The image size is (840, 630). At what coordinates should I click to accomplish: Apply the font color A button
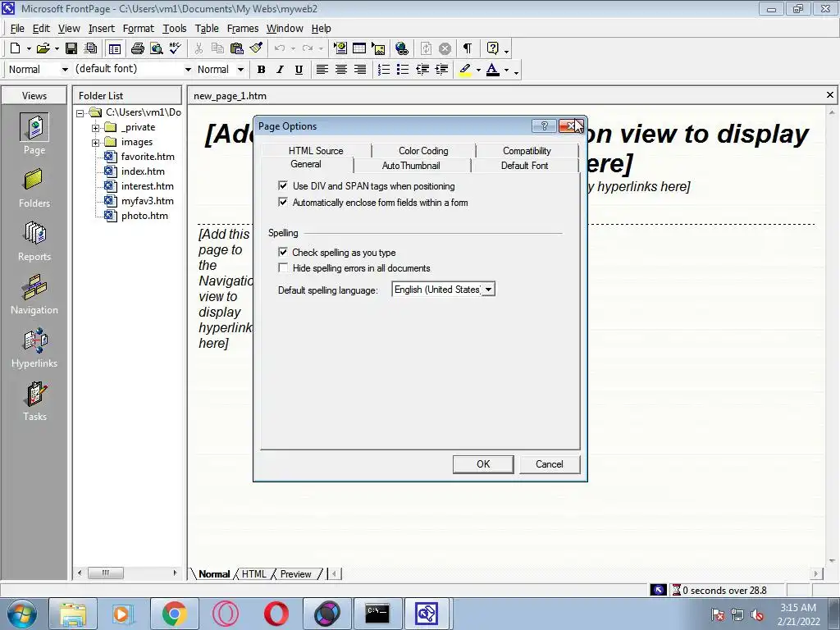[493, 70]
